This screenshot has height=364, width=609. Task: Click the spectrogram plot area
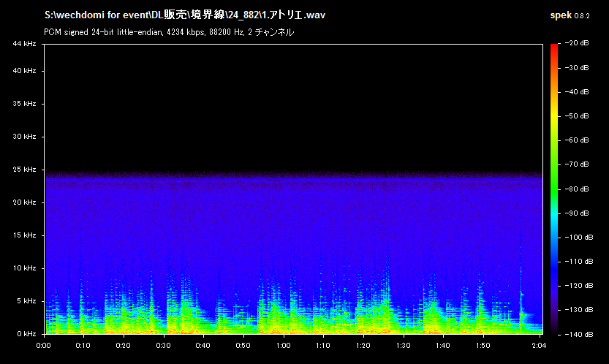pyautogui.click(x=294, y=189)
